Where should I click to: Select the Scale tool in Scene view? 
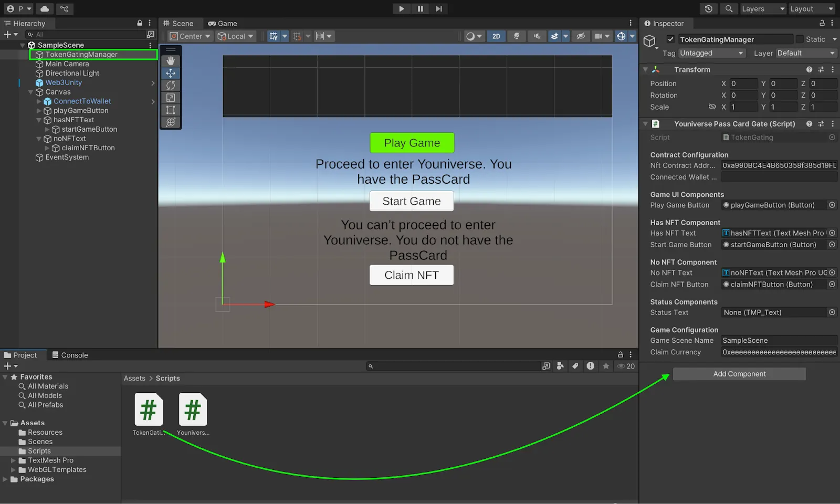point(171,98)
